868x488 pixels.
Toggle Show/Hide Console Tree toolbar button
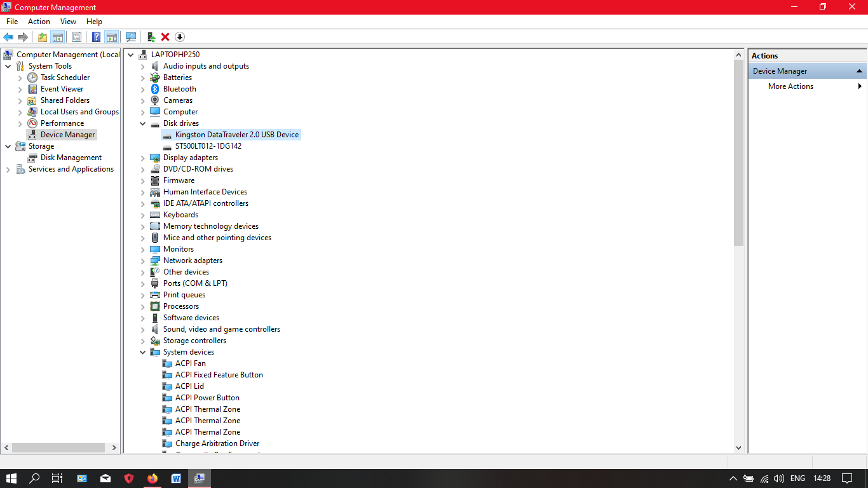click(57, 37)
